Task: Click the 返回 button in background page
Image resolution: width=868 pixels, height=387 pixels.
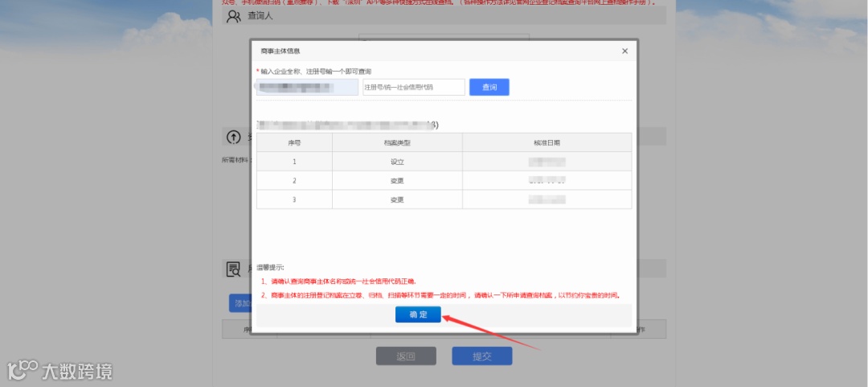Action: (406, 356)
